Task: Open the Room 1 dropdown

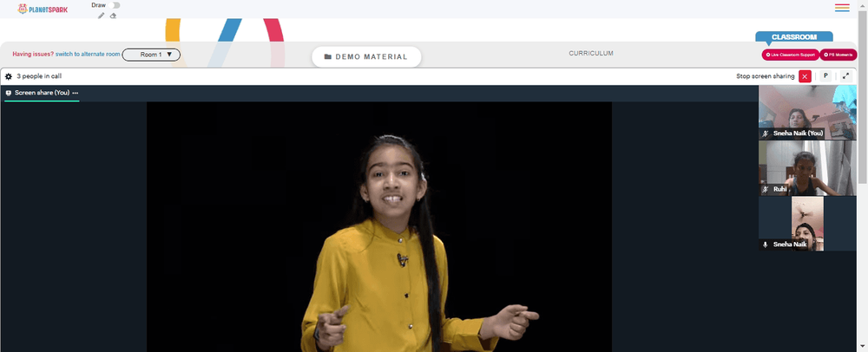Action: click(x=151, y=55)
